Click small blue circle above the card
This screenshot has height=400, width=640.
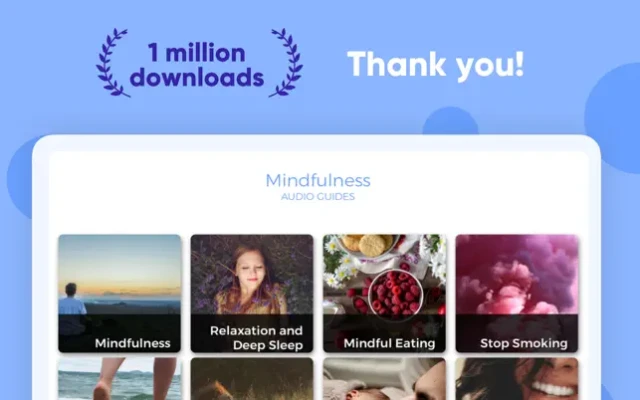point(450,121)
